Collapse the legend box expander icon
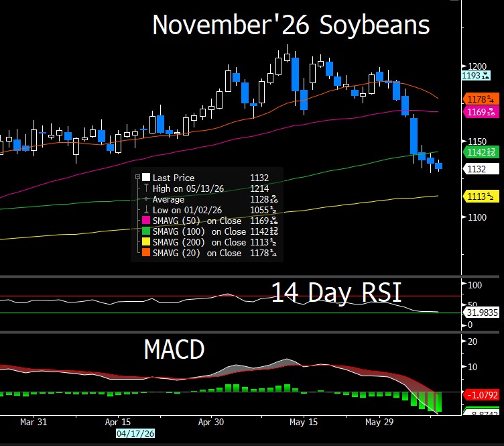Viewport: 504px width, 446px height. coord(137,177)
